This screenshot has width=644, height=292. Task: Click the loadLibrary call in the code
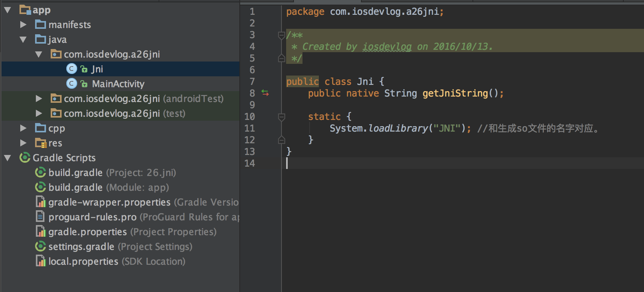[398, 128]
